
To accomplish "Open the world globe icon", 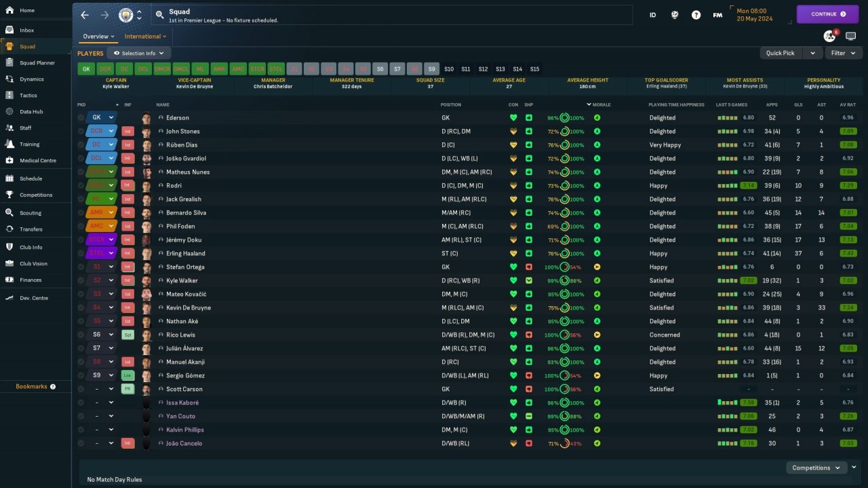I will pyautogui.click(x=675, y=14).
